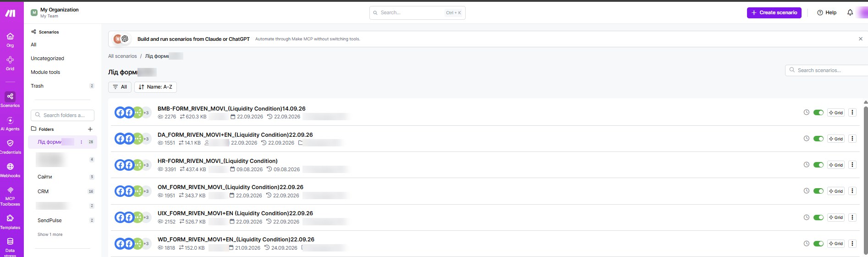Select Uncategorized in scenarios list
Image resolution: width=868 pixels, height=257 pixels.
coord(47,58)
